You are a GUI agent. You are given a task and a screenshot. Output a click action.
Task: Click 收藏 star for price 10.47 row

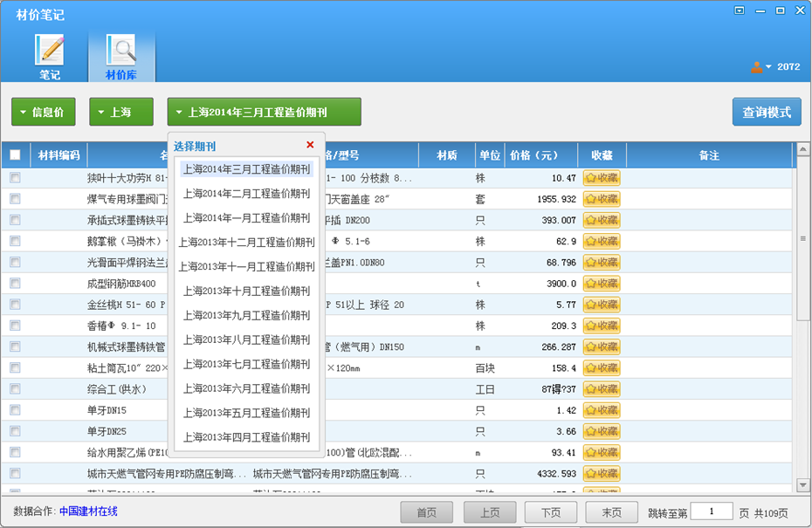click(x=602, y=178)
